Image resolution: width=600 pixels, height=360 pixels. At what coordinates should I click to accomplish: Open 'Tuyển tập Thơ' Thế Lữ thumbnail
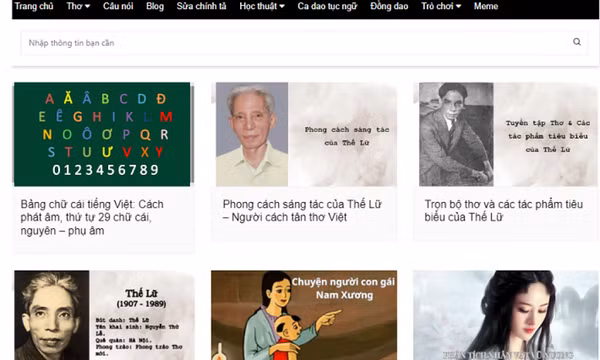click(508, 134)
